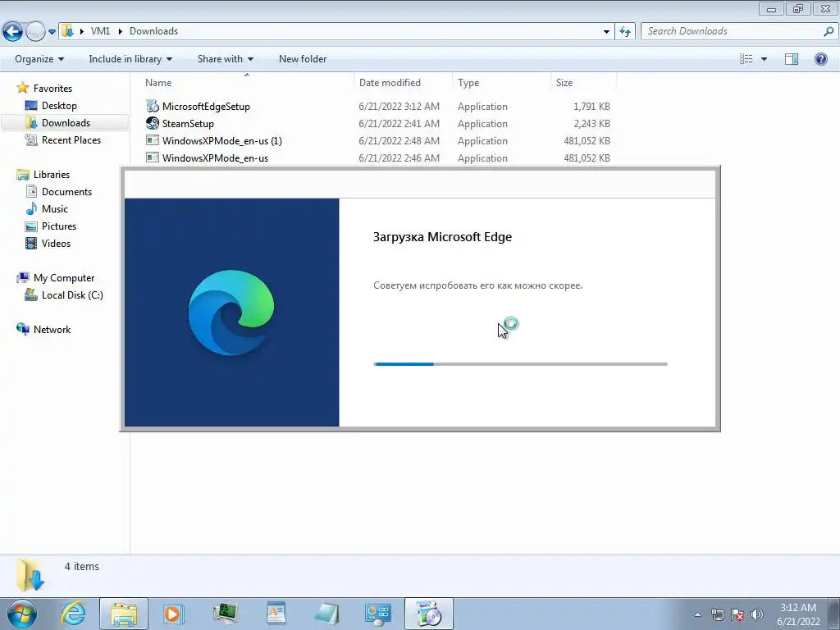Open Explorer help icon
840x630 pixels.
pyautogui.click(x=820, y=59)
